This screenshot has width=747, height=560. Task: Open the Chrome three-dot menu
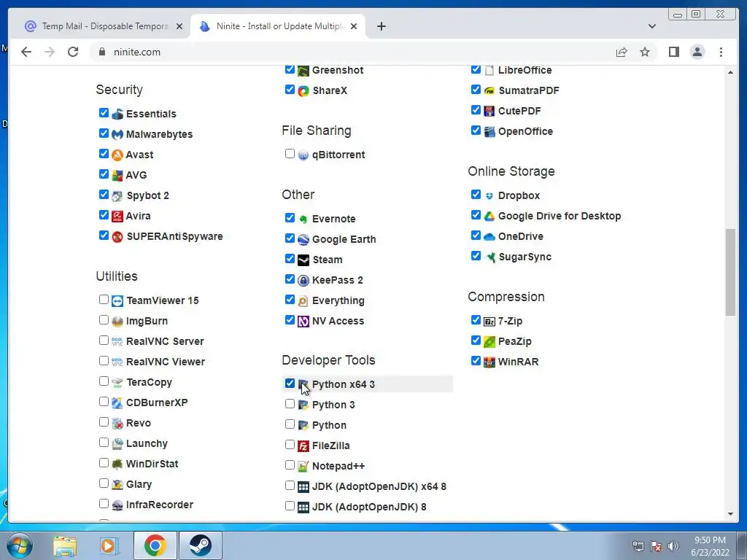(x=721, y=52)
